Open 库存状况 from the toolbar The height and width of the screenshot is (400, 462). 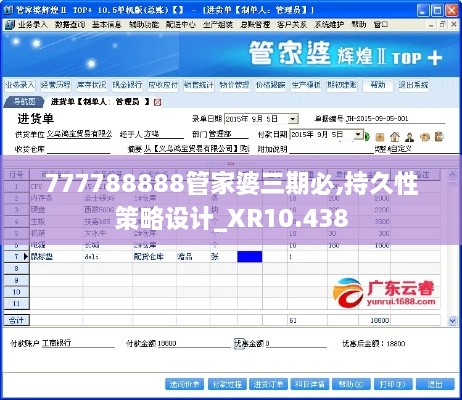[91, 85]
